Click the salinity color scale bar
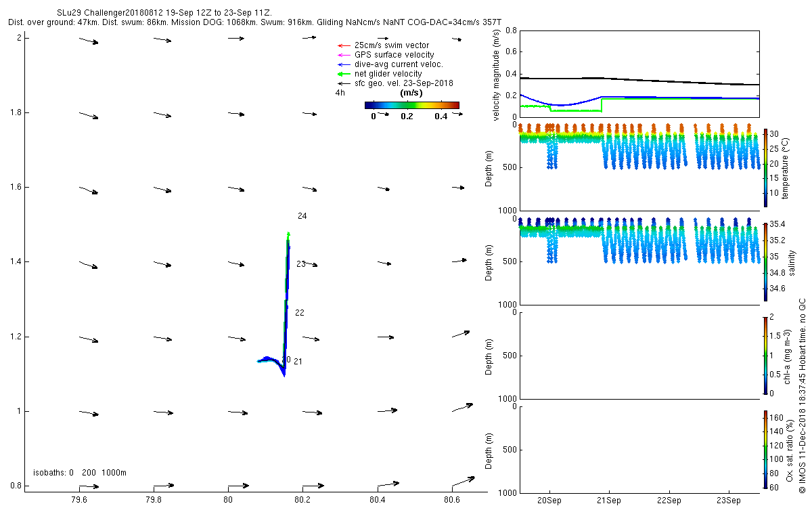 [765, 261]
